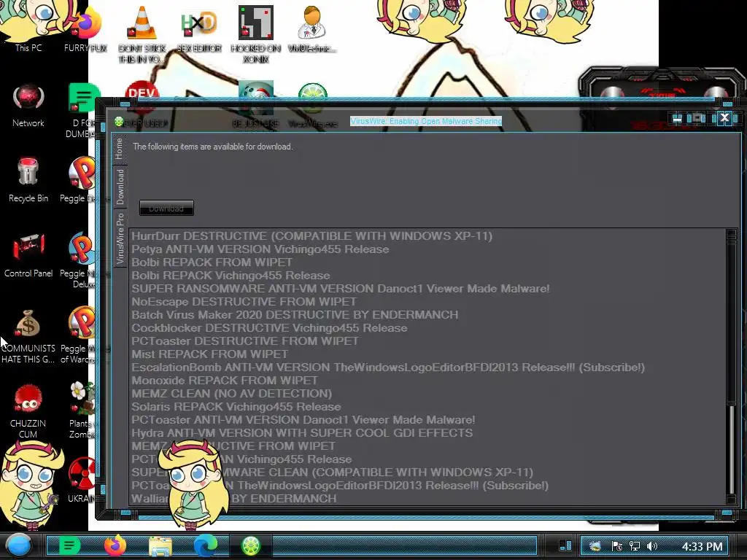
Task: Select Peggle World of Warcraft shortcut
Action: tap(79, 335)
